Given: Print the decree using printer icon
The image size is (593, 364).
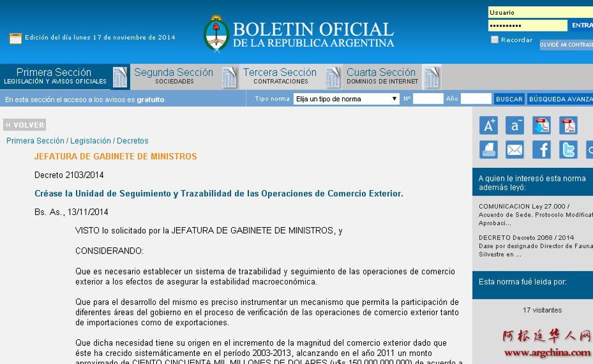Looking at the screenshot, I should (488, 149).
